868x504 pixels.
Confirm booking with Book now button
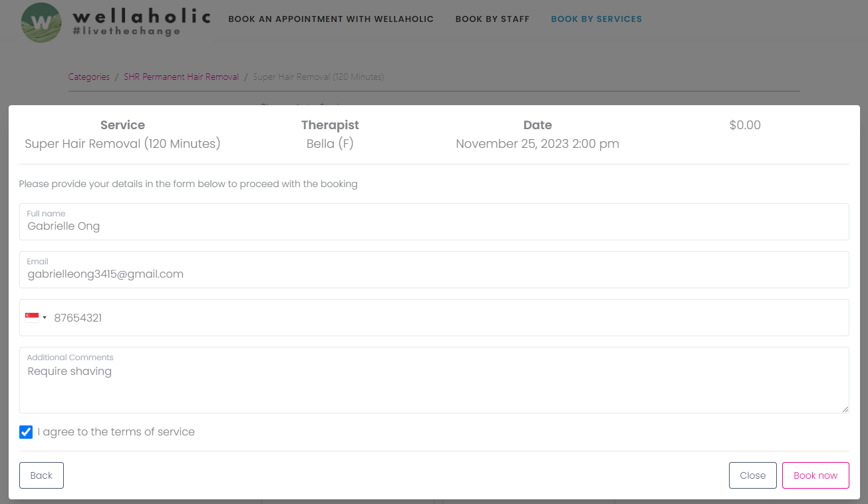[815, 475]
